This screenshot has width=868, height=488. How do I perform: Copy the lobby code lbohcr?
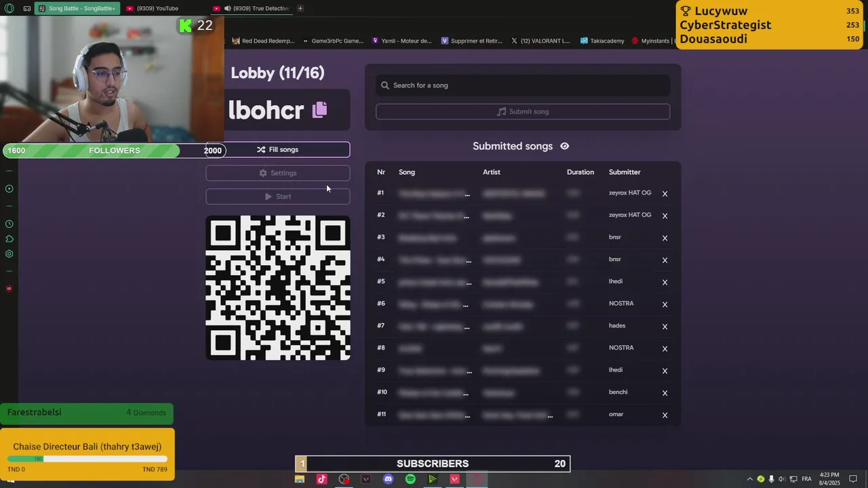[x=319, y=109]
